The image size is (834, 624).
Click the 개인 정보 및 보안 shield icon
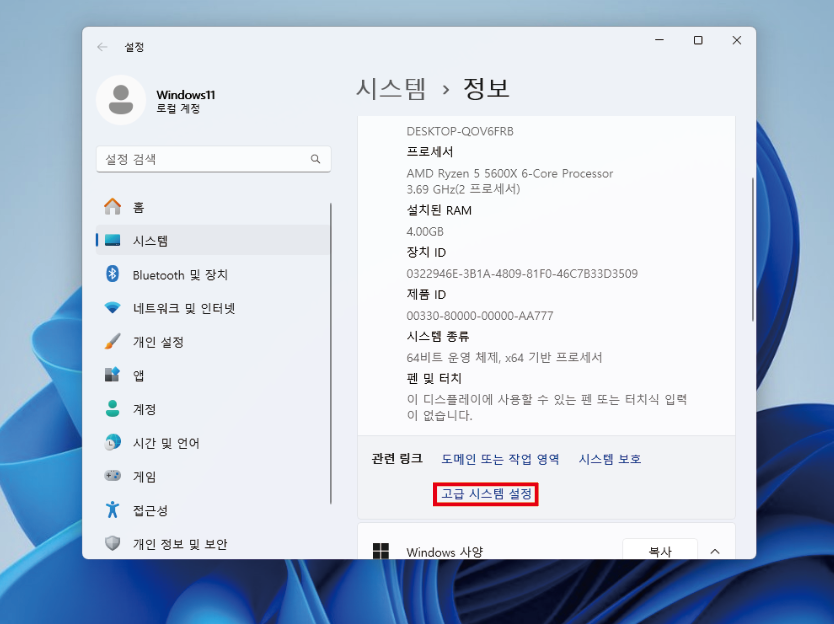coord(112,543)
